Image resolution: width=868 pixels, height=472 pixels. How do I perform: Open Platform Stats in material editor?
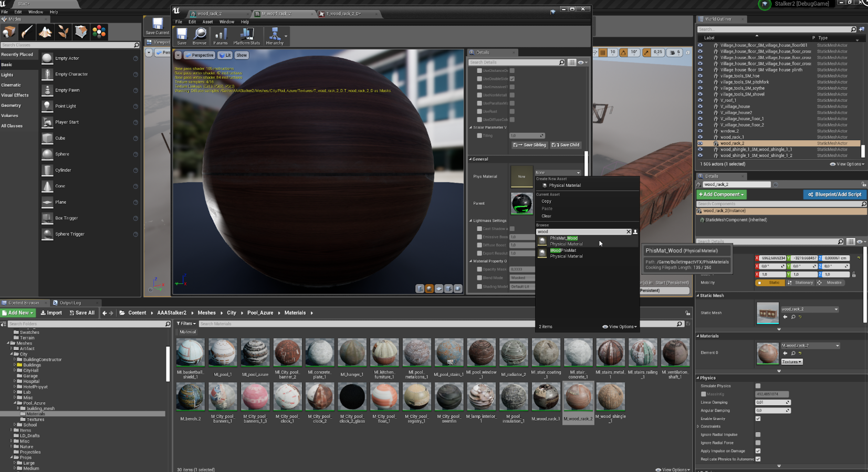pyautogui.click(x=246, y=36)
